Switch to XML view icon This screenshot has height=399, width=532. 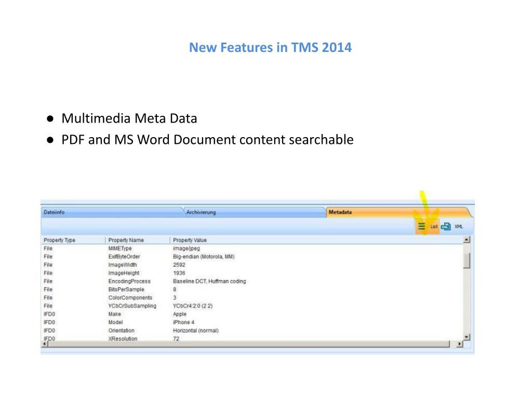446,227
